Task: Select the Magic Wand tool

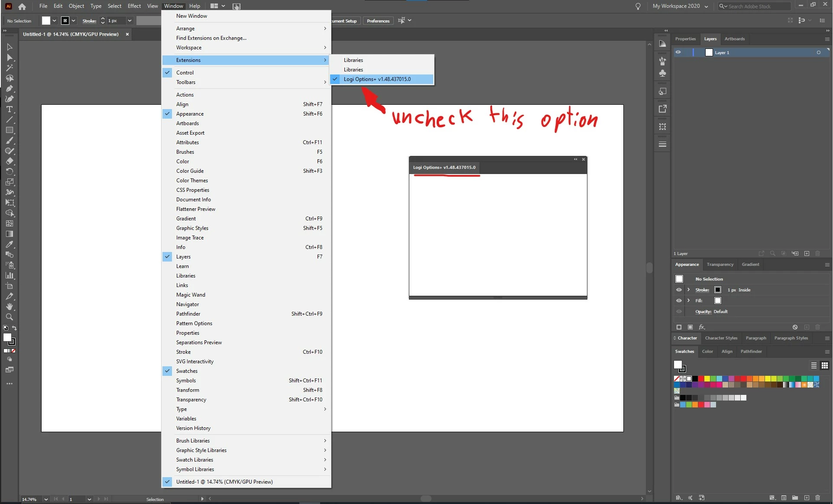Action: click(x=9, y=68)
